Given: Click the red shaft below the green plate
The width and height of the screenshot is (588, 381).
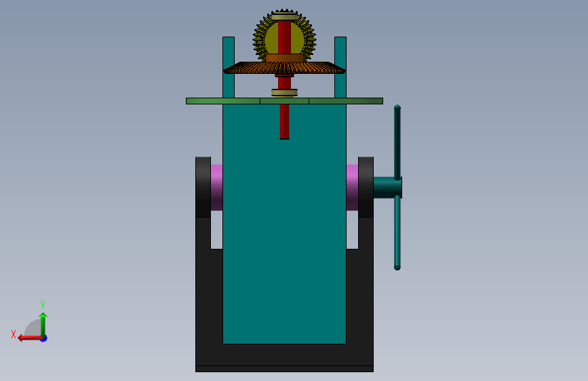Looking at the screenshot, I should [284, 122].
